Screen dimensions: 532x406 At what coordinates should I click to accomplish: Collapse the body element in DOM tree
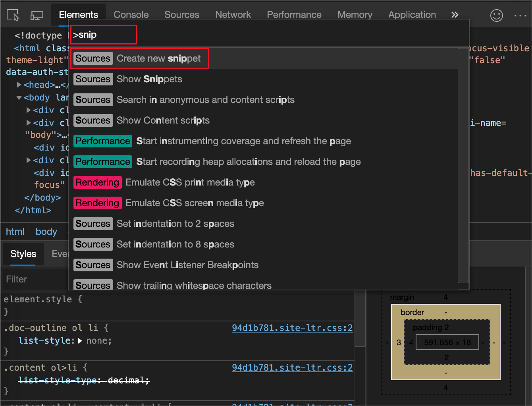(19, 97)
